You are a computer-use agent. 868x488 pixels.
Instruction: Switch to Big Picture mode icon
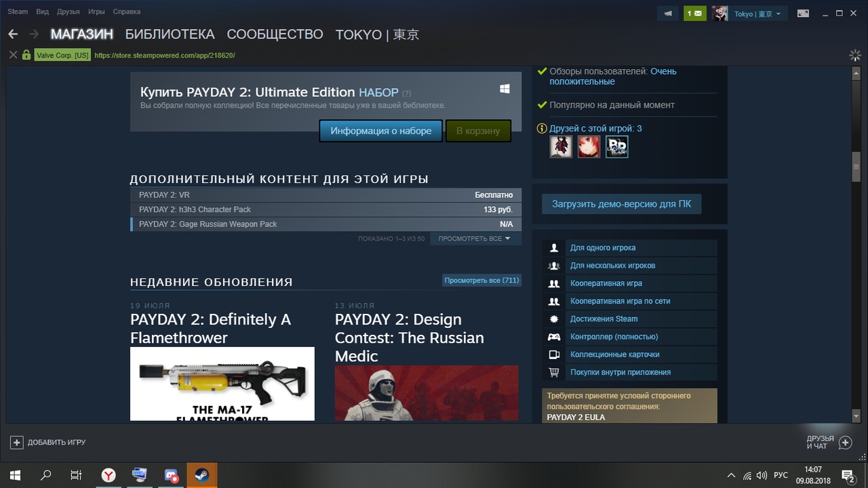point(803,14)
